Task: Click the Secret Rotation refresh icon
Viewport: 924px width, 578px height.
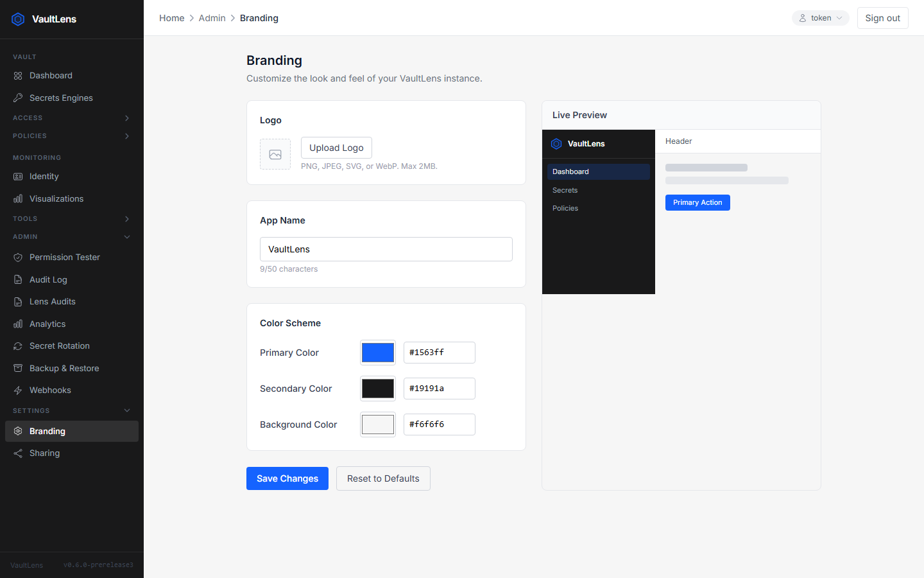Action: pyautogui.click(x=18, y=346)
